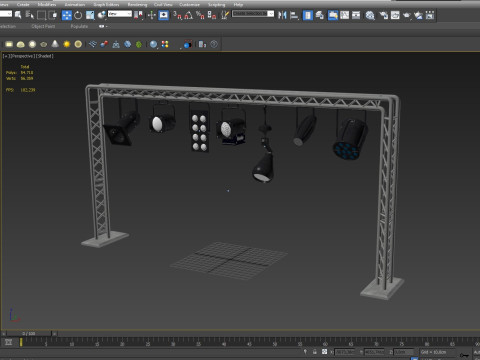Click the Mirror tool icon
480x360 pixels.
click(x=282, y=15)
